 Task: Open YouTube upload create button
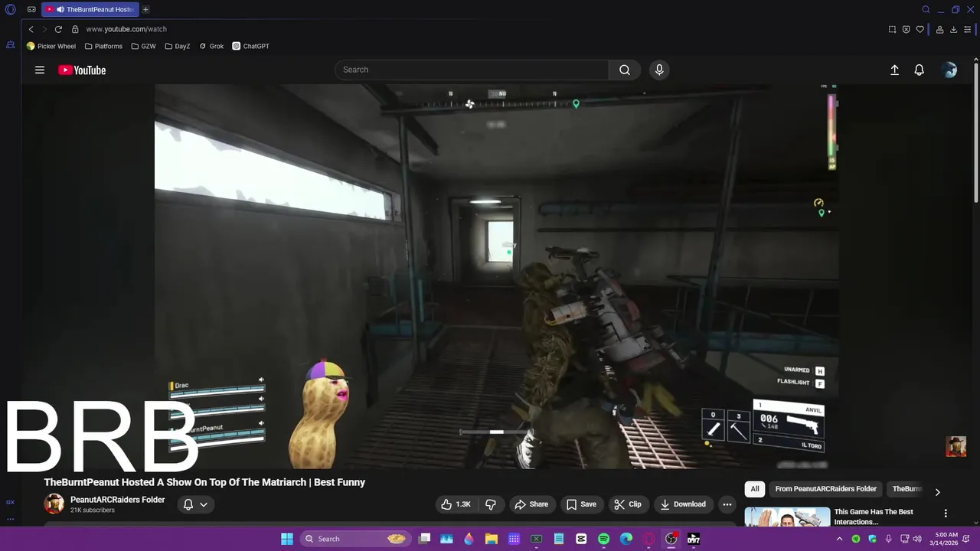(894, 70)
